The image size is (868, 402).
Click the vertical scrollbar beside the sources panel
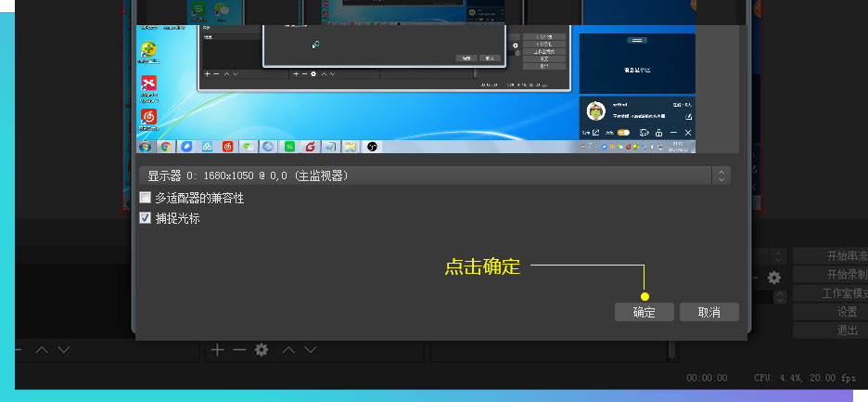[x=671, y=350]
